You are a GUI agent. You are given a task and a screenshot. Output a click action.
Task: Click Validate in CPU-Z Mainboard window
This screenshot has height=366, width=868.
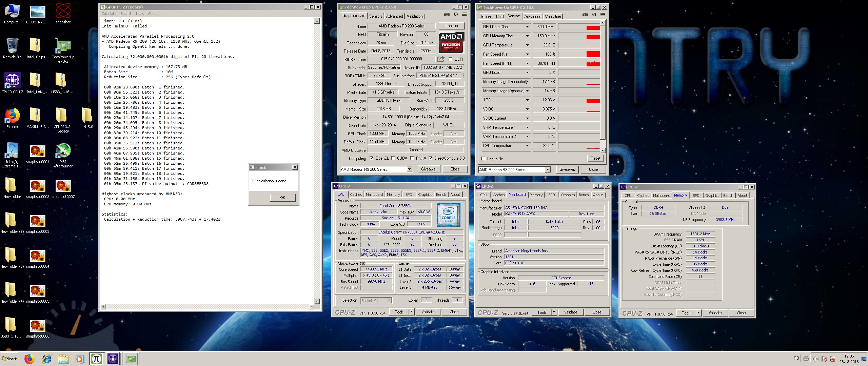(x=570, y=312)
